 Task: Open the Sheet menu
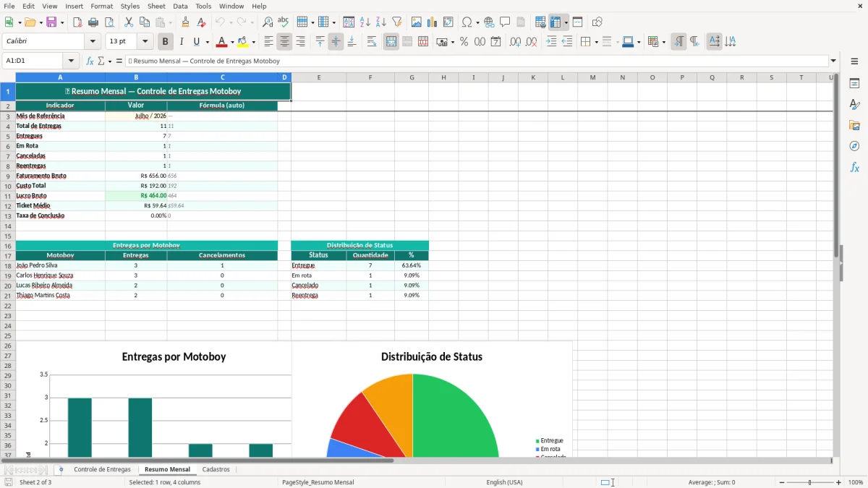pyautogui.click(x=156, y=6)
